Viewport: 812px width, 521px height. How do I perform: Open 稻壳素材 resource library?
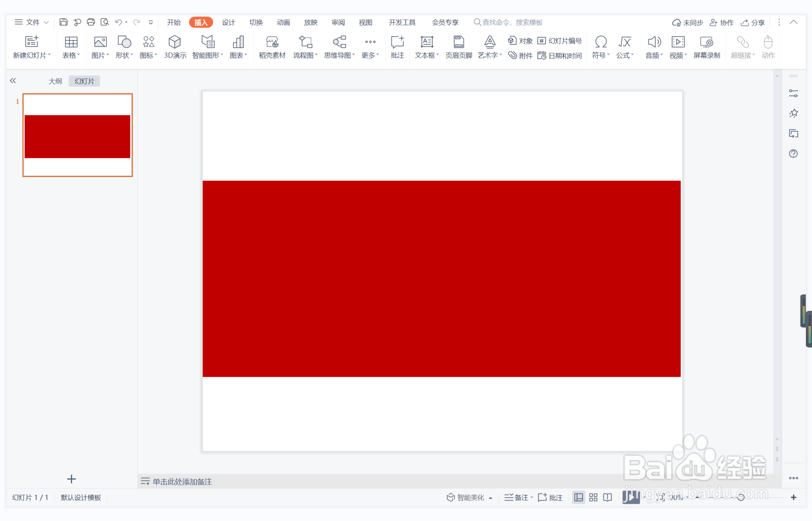pyautogui.click(x=272, y=47)
